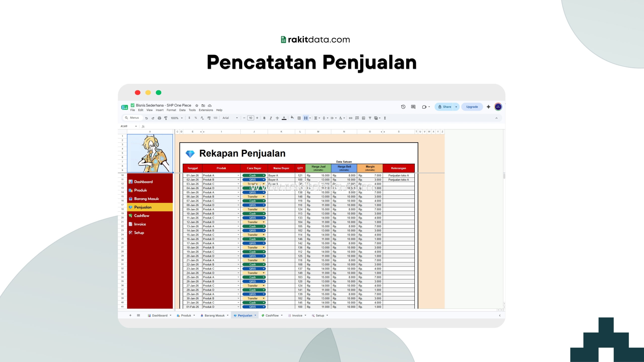Open text wrapping dropdown

pos(334,118)
